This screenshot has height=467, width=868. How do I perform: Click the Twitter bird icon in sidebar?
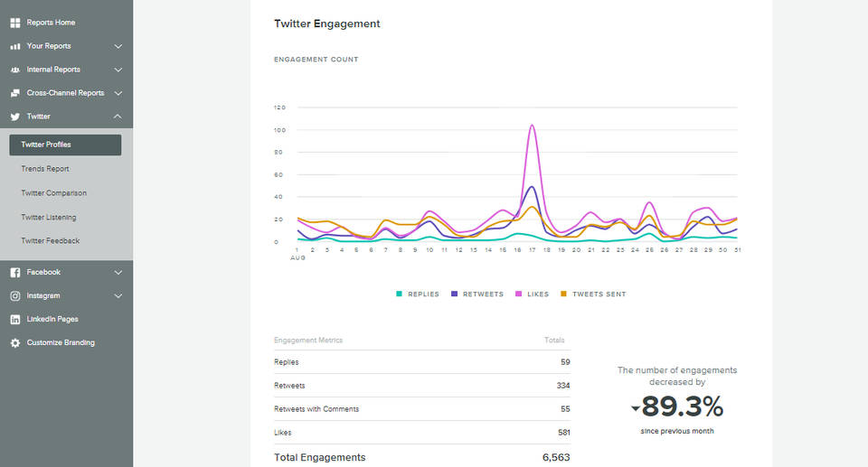(x=15, y=117)
